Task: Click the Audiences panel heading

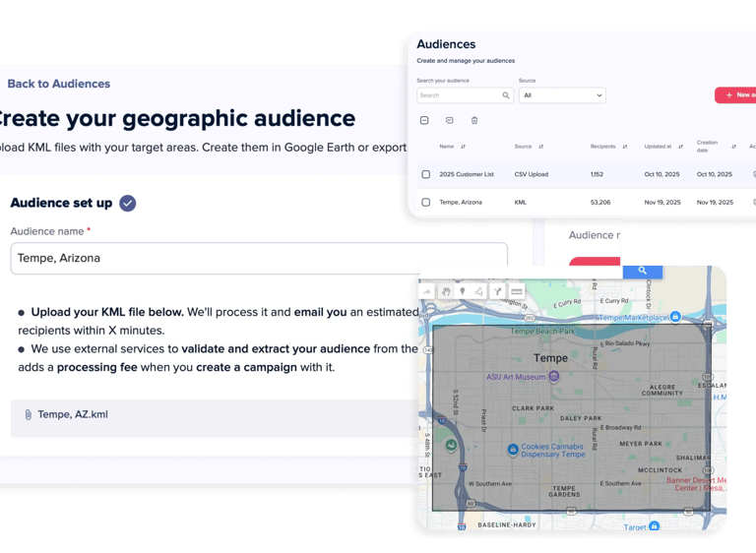Action: pos(446,44)
